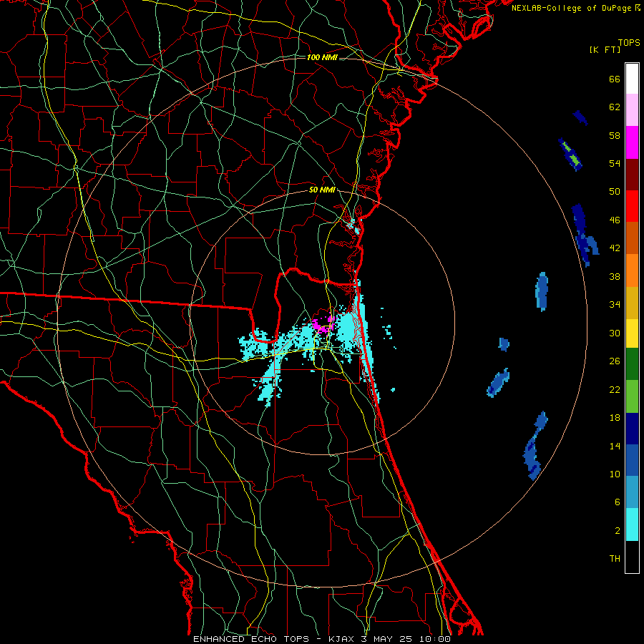Click the magenta 58 kft legend swatch
This screenshot has width=644, height=644.
(x=632, y=142)
